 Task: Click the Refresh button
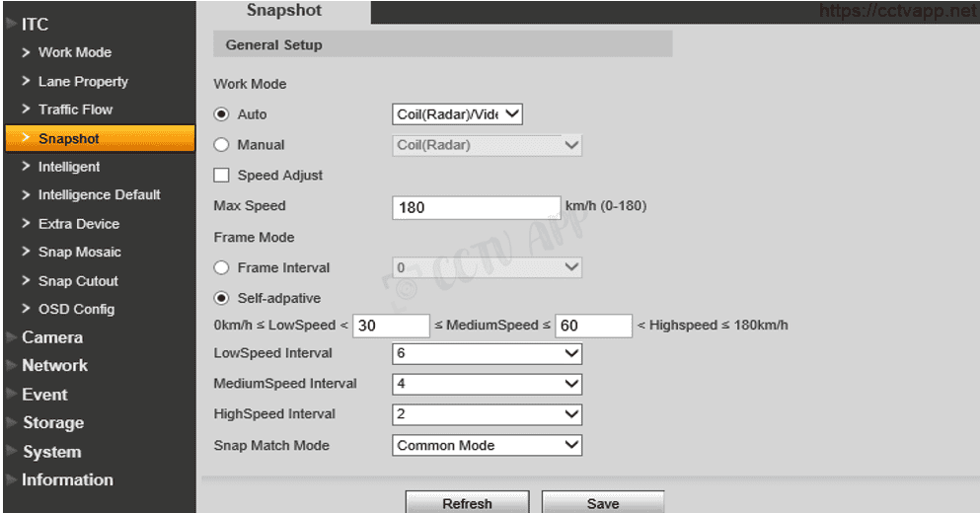pyautogui.click(x=467, y=503)
